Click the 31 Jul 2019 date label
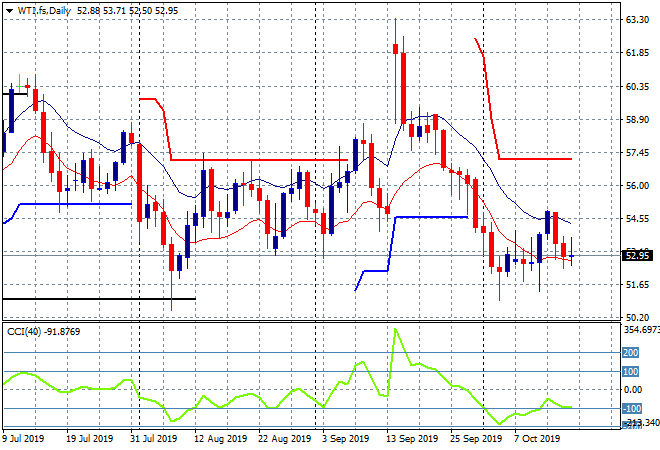 click(x=154, y=439)
